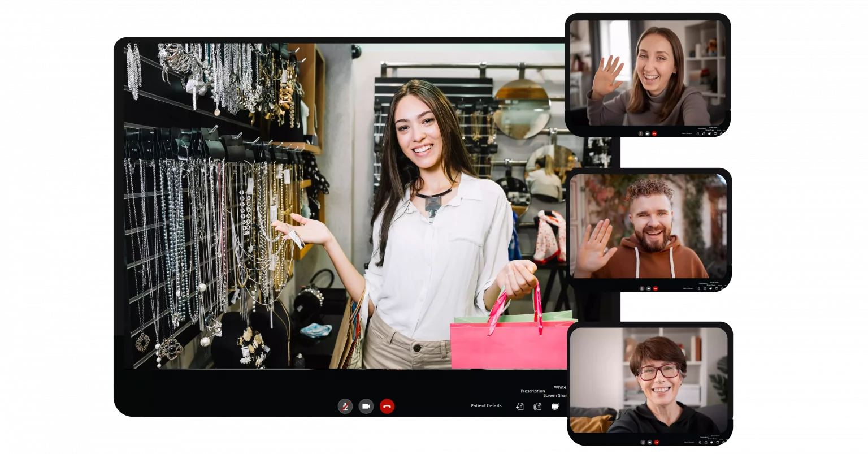This screenshot has height=454, width=868.
Task: Toggle the camera off in the main call bar
Action: [x=366, y=406]
